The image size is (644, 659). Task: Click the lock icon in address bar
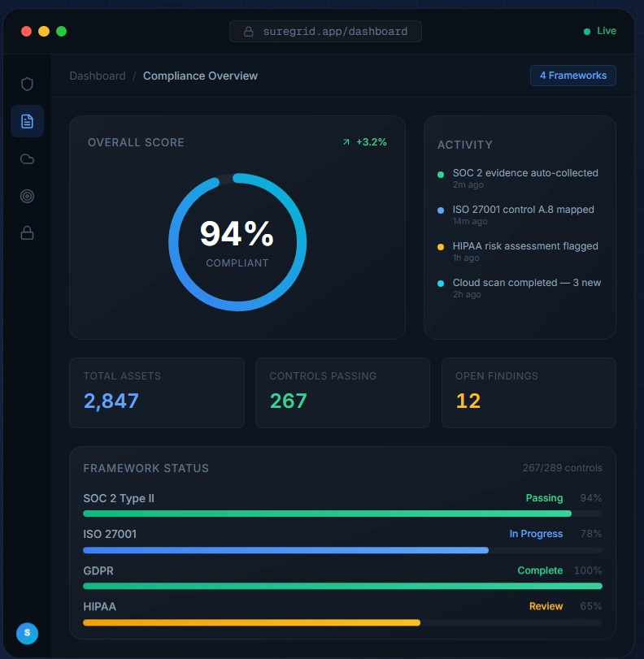pyautogui.click(x=249, y=32)
